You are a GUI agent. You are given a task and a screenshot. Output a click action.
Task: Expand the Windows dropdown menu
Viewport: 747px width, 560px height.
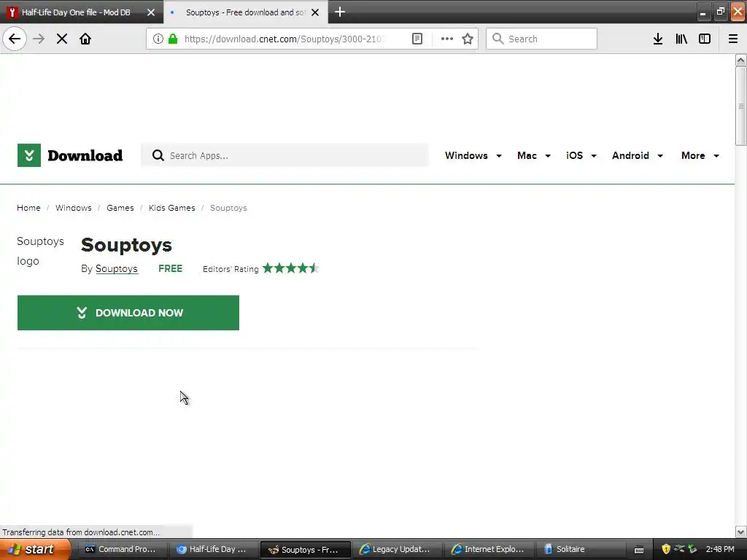pos(473,156)
